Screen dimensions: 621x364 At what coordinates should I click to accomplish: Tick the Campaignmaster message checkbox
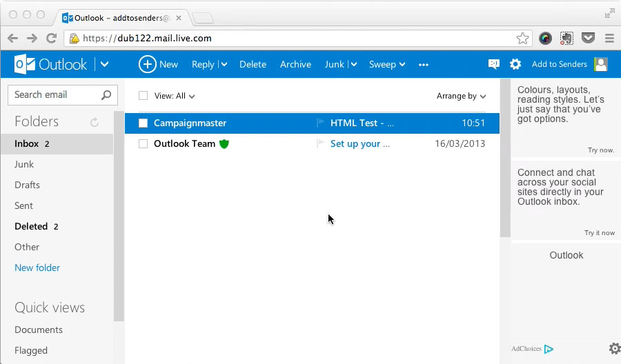(x=143, y=123)
